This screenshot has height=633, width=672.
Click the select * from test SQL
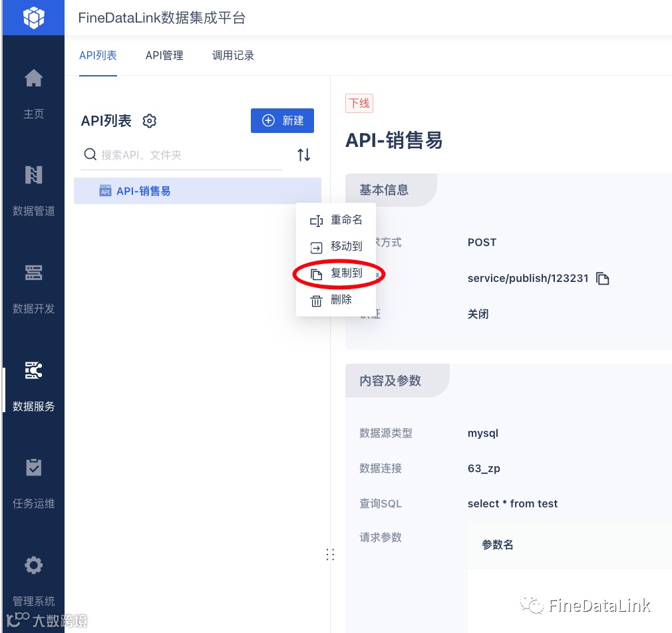click(512, 503)
